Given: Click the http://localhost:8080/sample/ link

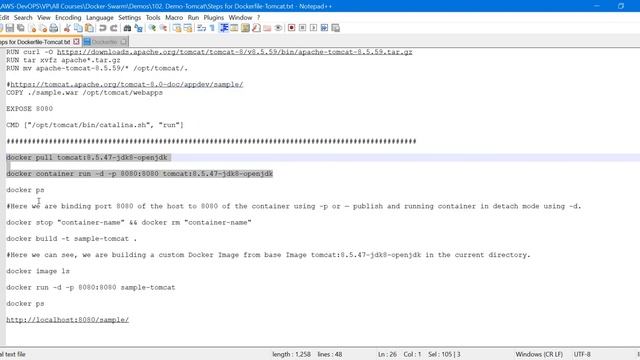Looking at the screenshot, I should click(67, 320).
